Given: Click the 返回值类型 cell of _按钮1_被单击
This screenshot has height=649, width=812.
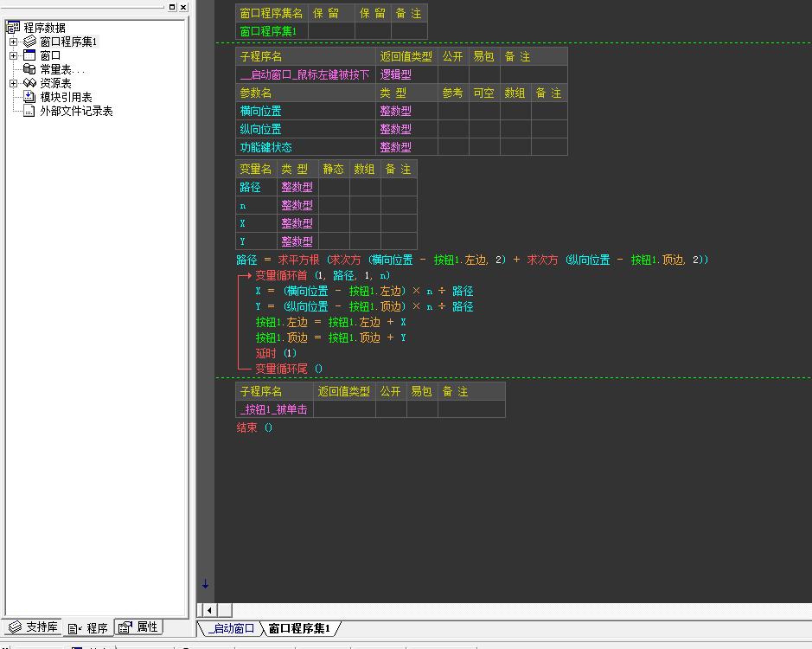Looking at the screenshot, I should click(344, 409).
